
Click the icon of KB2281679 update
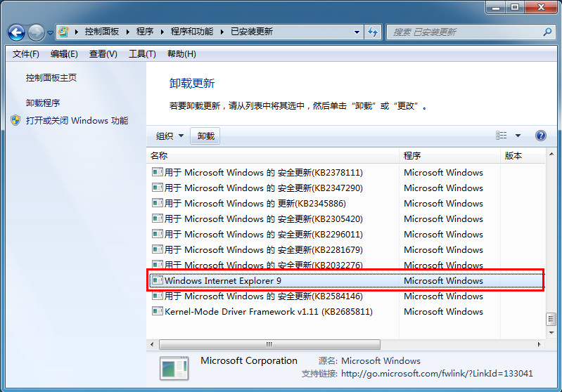point(157,249)
